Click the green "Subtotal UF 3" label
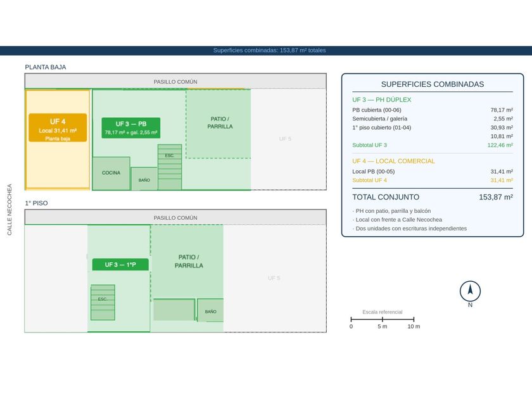 pyautogui.click(x=369, y=145)
